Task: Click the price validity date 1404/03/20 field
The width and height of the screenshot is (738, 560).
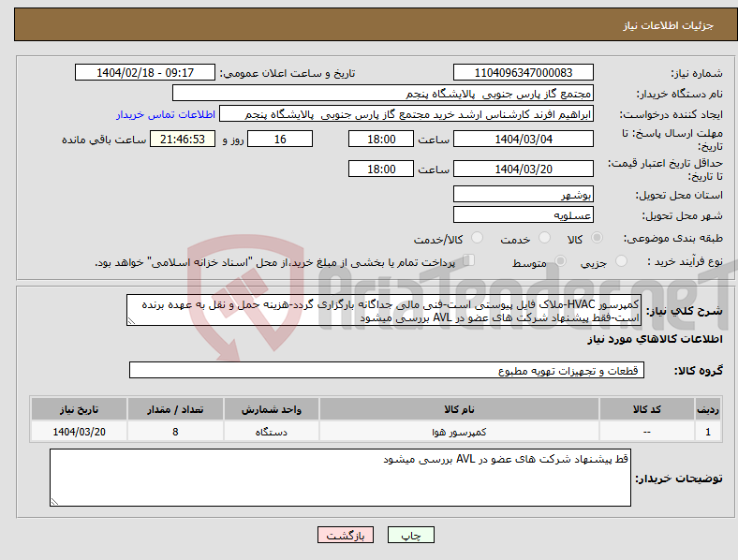Action: tap(523, 169)
